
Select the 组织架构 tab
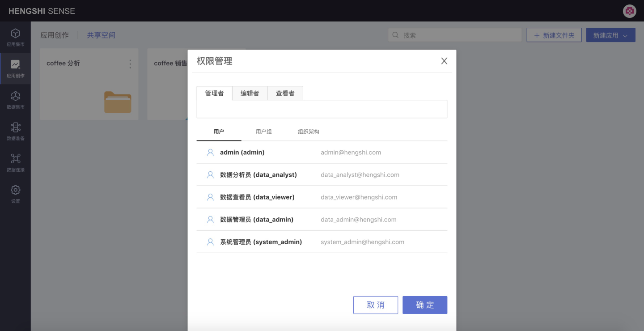[x=308, y=132]
